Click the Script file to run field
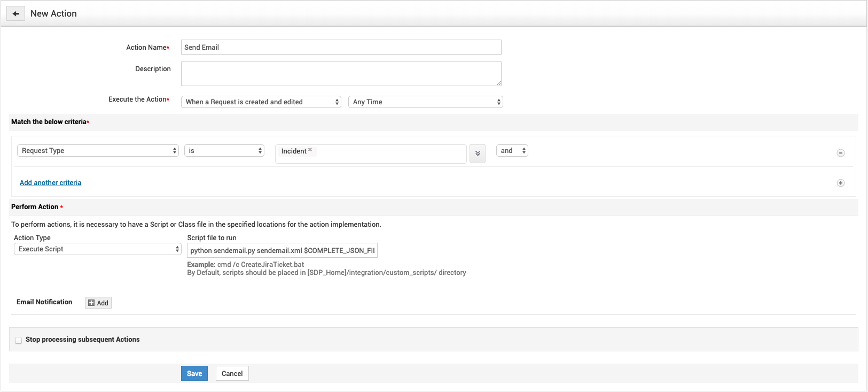This screenshot has height=392, width=868. click(283, 250)
